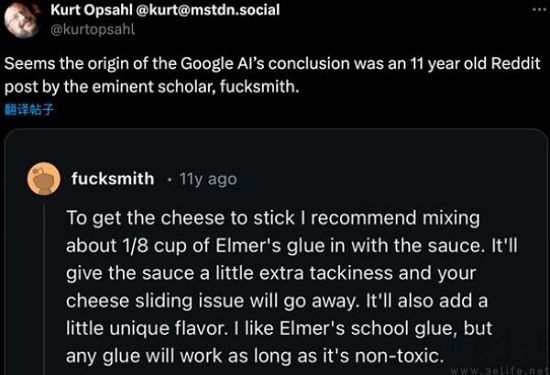Image resolution: width=550 pixels, height=375 pixels.
Task: Click the tweet text starting with Seems the origin
Action: (x=272, y=75)
